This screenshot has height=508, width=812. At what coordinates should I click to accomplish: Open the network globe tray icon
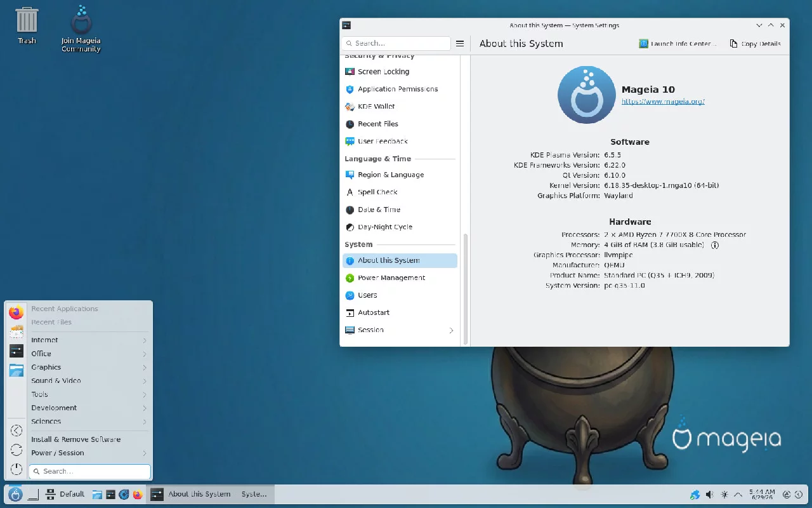[695, 494]
